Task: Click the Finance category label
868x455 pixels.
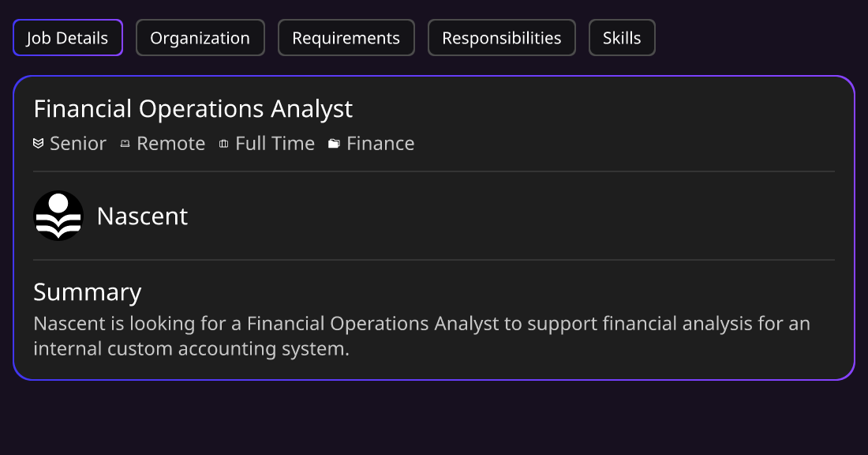Action: pyautogui.click(x=380, y=144)
